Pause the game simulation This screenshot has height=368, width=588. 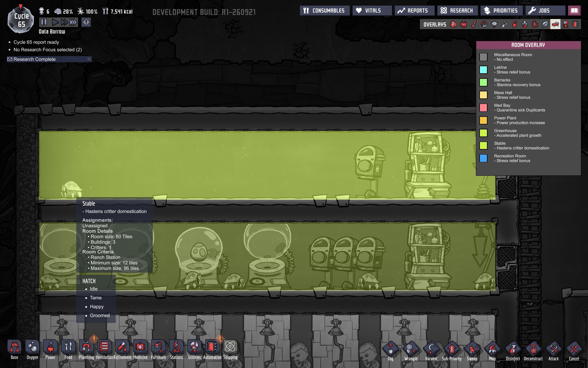click(x=44, y=22)
